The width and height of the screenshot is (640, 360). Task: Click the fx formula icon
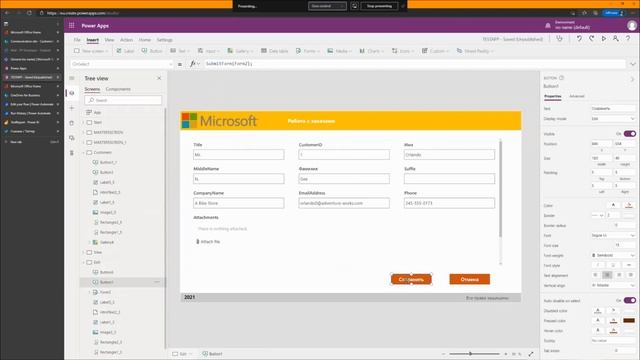point(193,64)
